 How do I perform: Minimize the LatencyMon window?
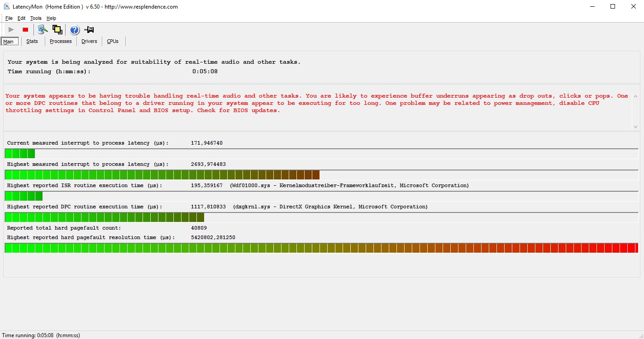coord(592,6)
